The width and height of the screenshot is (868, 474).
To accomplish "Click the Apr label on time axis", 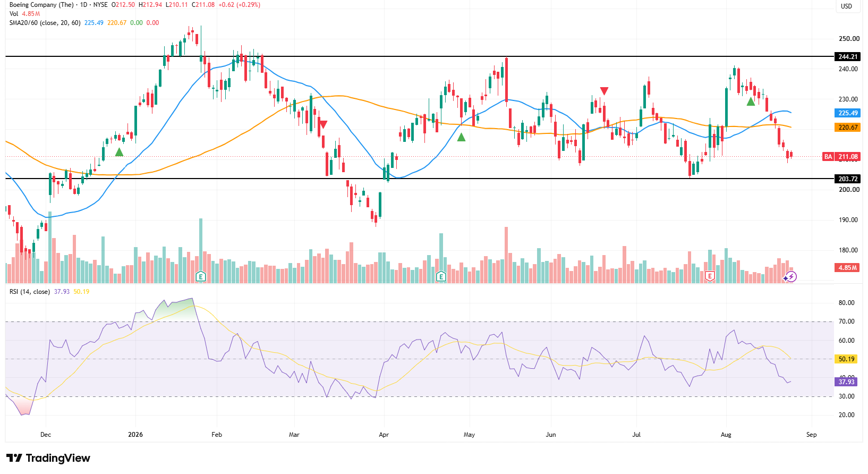I will [x=384, y=435].
